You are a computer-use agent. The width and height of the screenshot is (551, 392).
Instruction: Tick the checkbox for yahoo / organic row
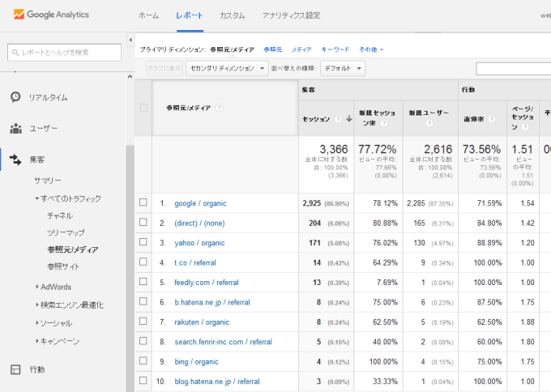(x=143, y=242)
